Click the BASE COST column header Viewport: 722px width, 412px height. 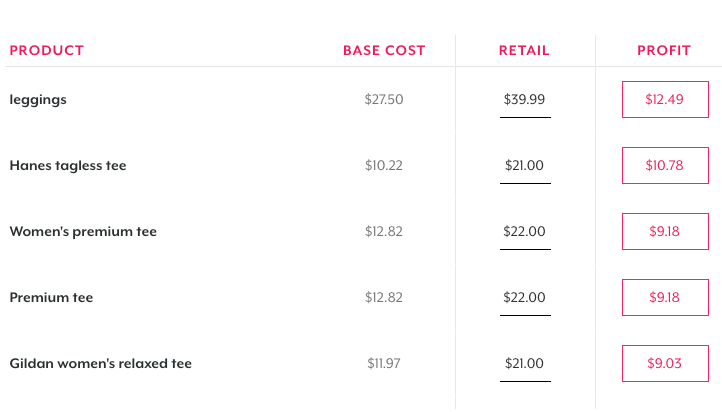pos(384,50)
